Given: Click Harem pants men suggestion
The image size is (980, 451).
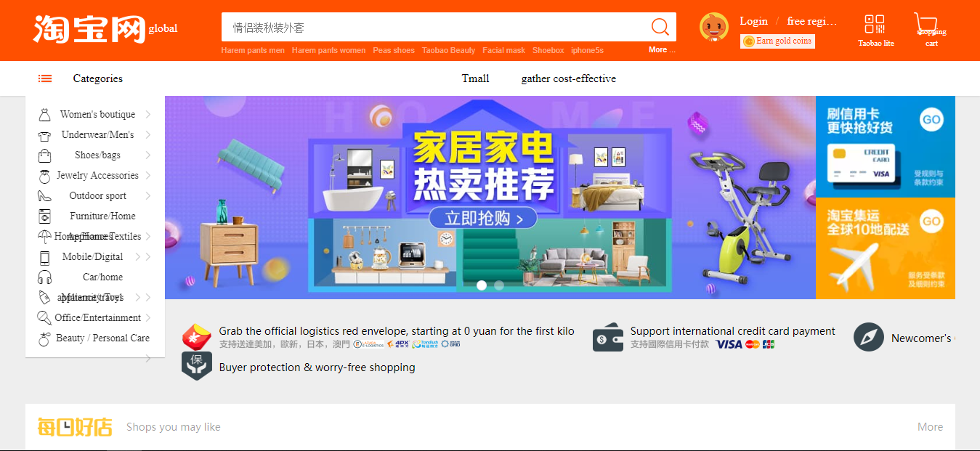Looking at the screenshot, I should point(253,50).
